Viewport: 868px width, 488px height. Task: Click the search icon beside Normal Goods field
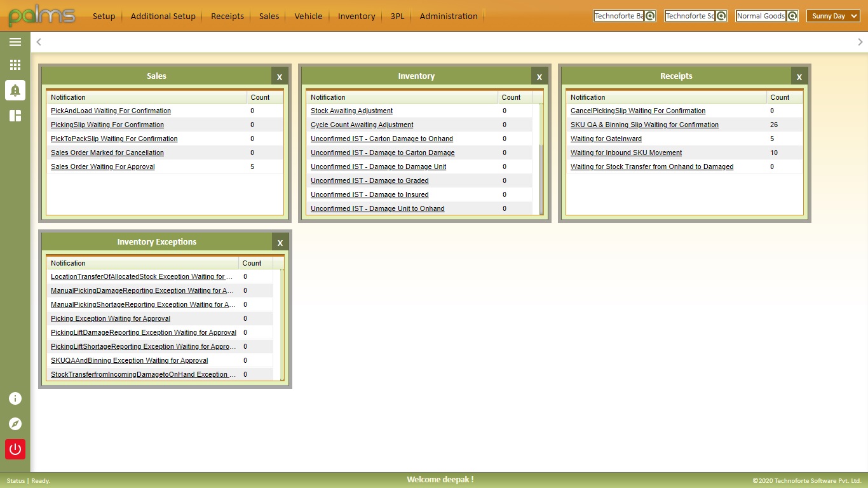tap(794, 16)
